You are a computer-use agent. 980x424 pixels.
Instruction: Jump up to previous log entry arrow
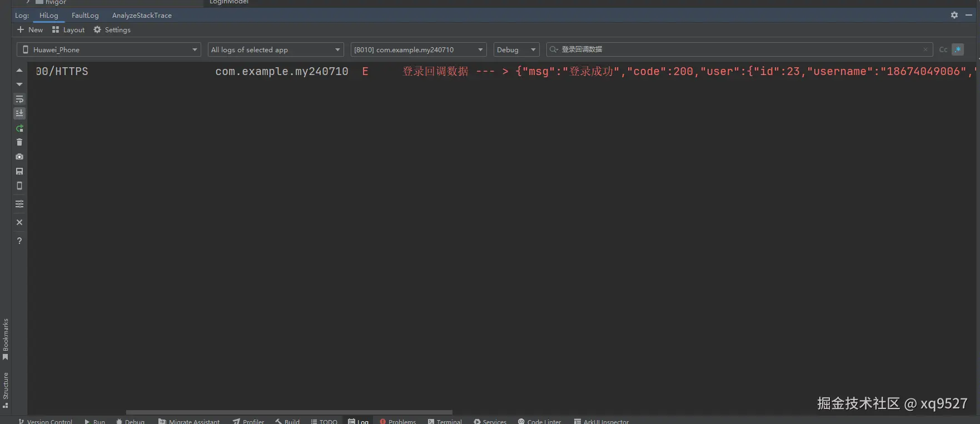point(19,71)
